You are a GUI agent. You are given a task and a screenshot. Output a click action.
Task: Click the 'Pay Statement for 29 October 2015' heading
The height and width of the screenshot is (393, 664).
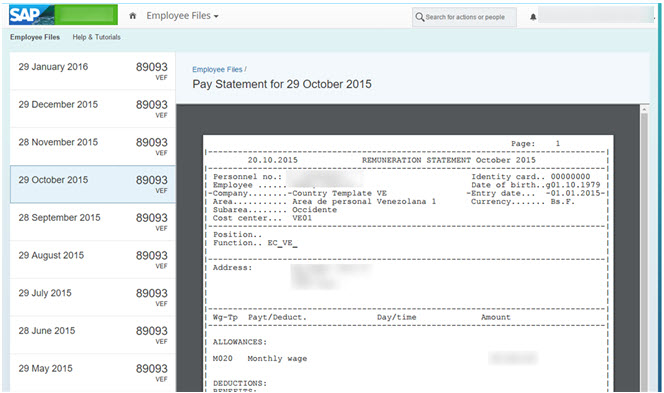pyautogui.click(x=282, y=84)
